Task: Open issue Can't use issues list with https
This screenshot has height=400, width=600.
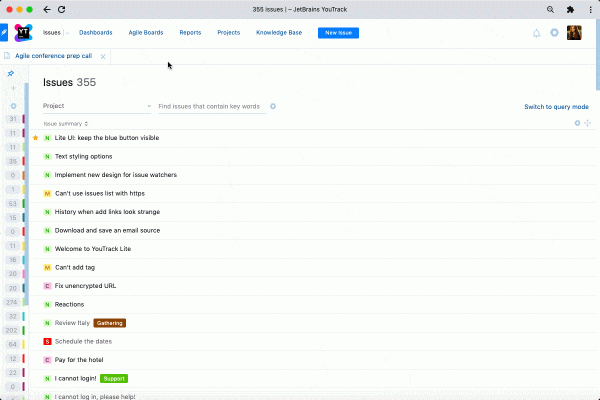Action: pyautogui.click(x=100, y=194)
